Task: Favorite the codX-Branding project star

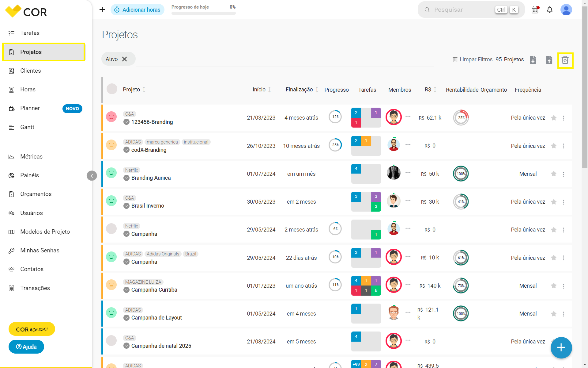Action: click(x=554, y=146)
